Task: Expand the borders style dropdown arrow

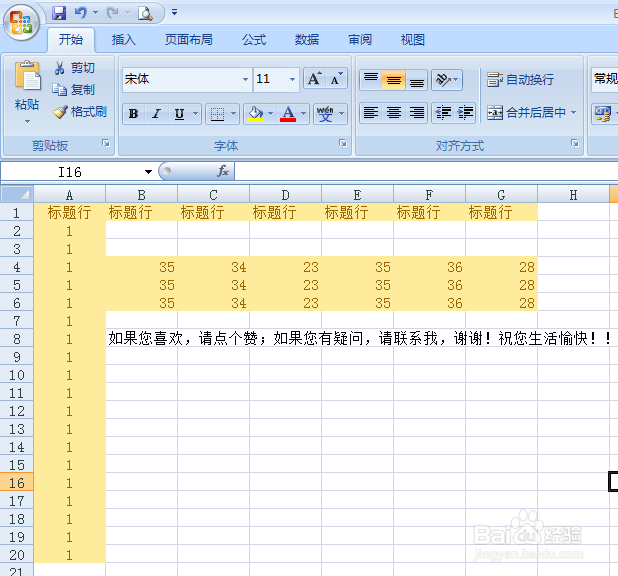Action: point(233,114)
